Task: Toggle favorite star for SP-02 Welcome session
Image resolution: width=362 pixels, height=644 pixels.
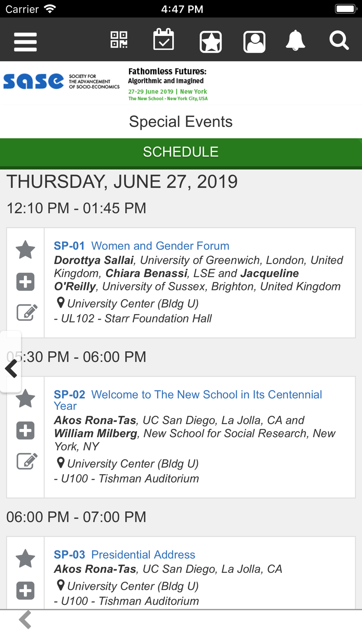Action: pos(25,398)
